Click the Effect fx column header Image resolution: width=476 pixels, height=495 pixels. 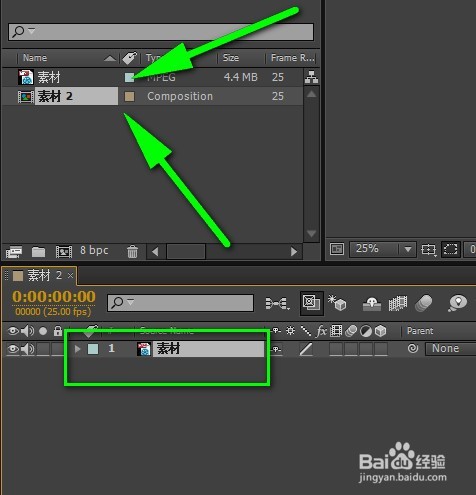tap(321, 331)
